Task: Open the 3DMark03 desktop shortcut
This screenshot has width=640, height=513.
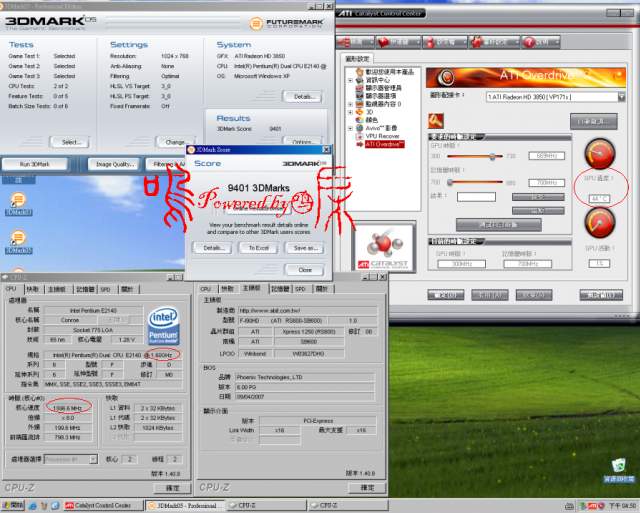Action: [x=18, y=204]
